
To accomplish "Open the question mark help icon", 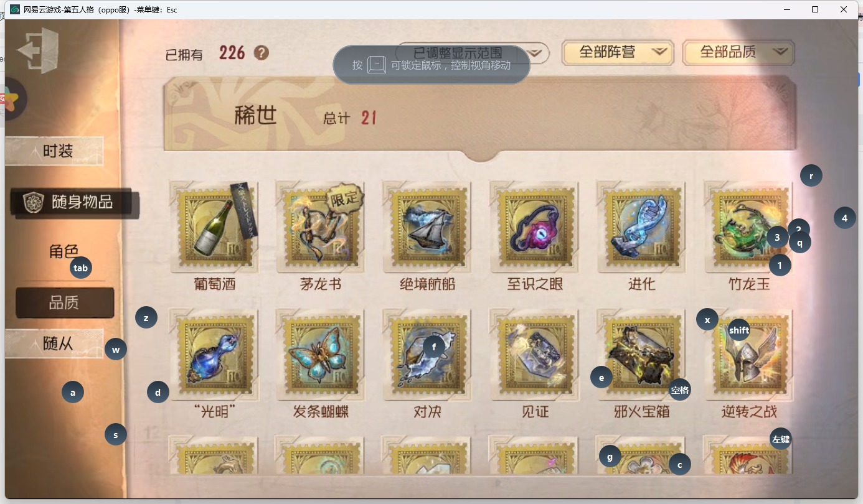I will point(262,53).
